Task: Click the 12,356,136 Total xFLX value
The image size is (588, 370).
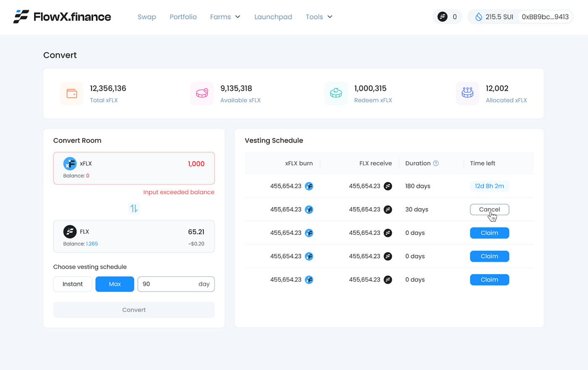Action: [x=108, y=88]
